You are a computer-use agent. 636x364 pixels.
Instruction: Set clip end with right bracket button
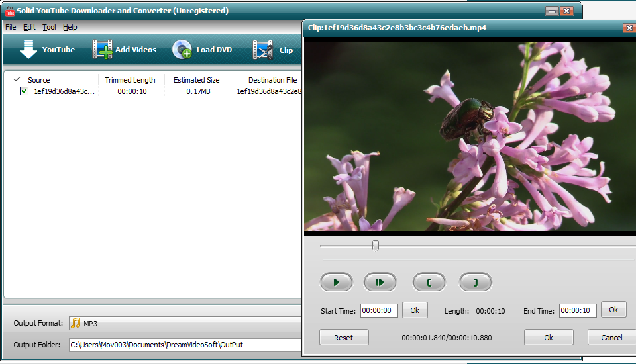click(x=476, y=283)
